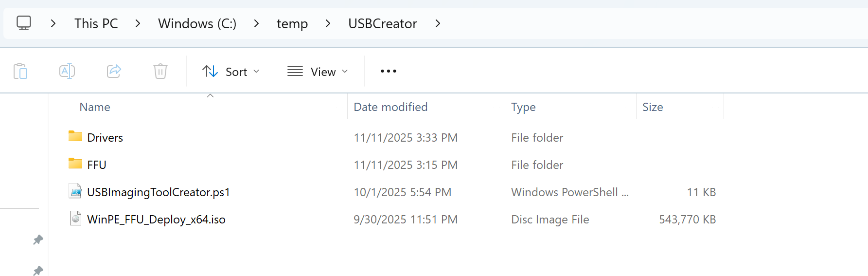Screen dimensions: 868x276
Task: Sort by Date modified column header
Action: [390, 107]
